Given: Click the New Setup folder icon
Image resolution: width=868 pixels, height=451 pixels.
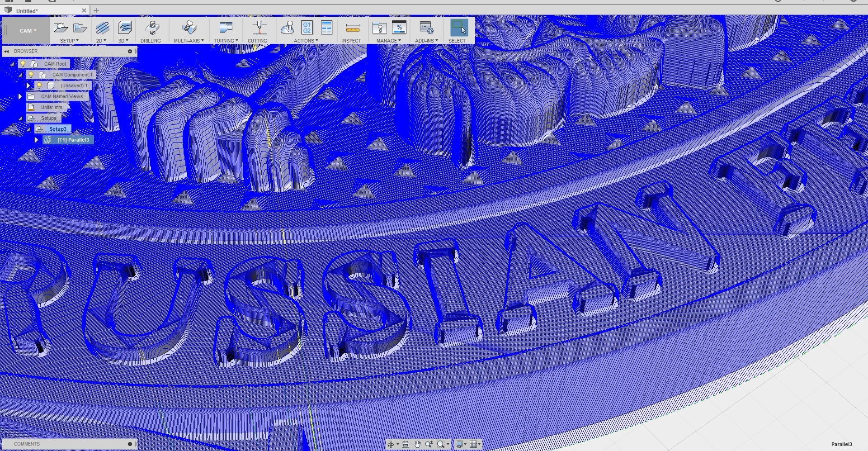Looking at the screenshot, I should [61, 28].
